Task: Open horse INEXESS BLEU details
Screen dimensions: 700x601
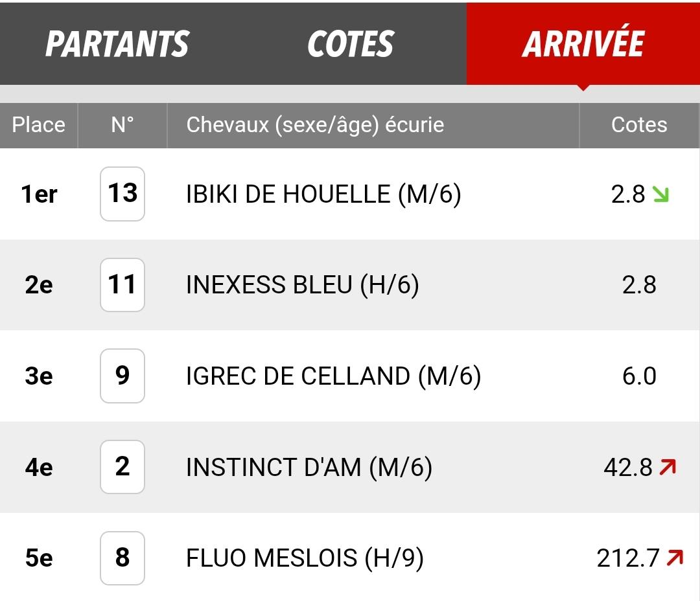Action: (x=303, y=285)
